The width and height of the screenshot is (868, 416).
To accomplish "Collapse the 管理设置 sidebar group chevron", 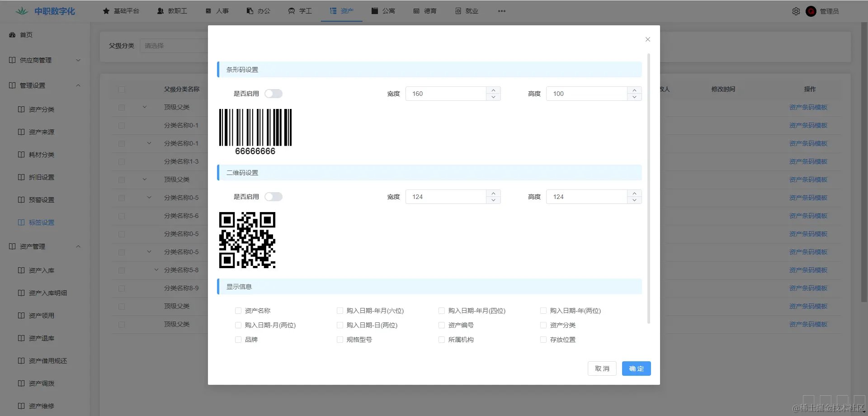I will (x=78, y=85).
